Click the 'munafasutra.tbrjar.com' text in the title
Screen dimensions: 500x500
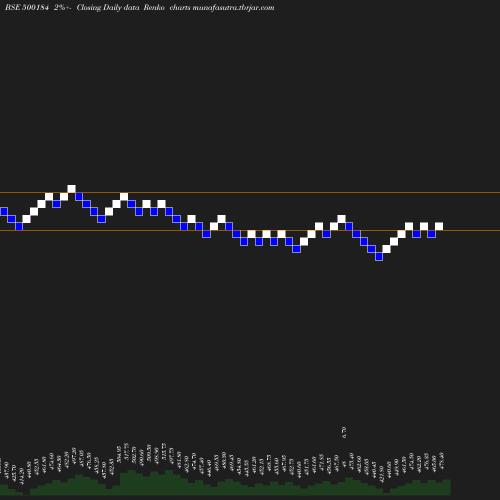pyautogui.click(x=233, y=7)
